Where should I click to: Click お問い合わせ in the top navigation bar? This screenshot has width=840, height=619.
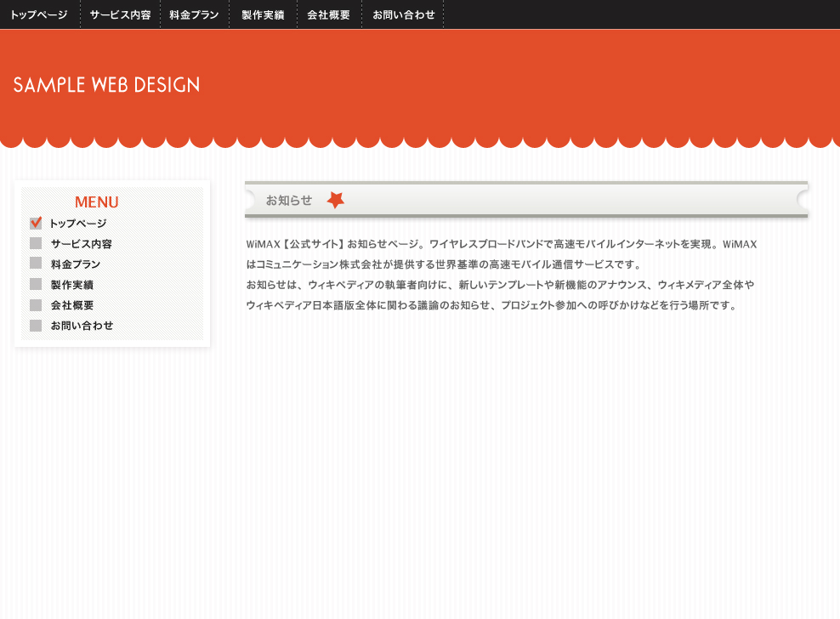tap(403, 14)
